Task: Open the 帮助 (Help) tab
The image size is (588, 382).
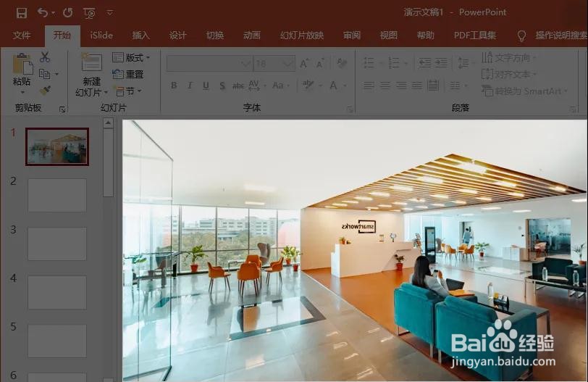Action: pos(425,36)
